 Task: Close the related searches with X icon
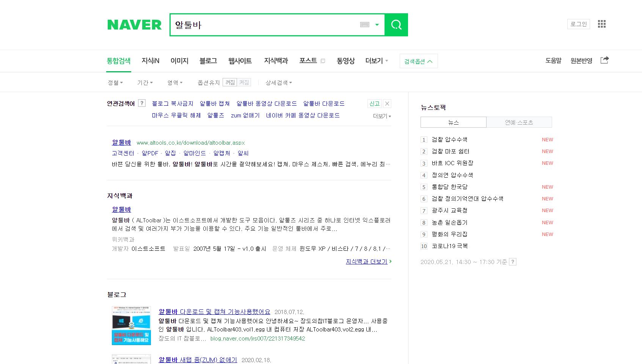point(387,103)
